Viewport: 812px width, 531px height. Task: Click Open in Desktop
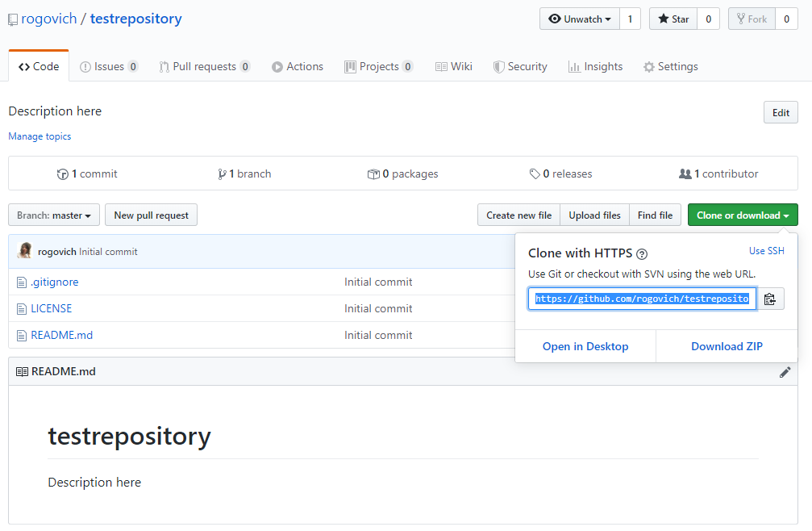[585, 346]
